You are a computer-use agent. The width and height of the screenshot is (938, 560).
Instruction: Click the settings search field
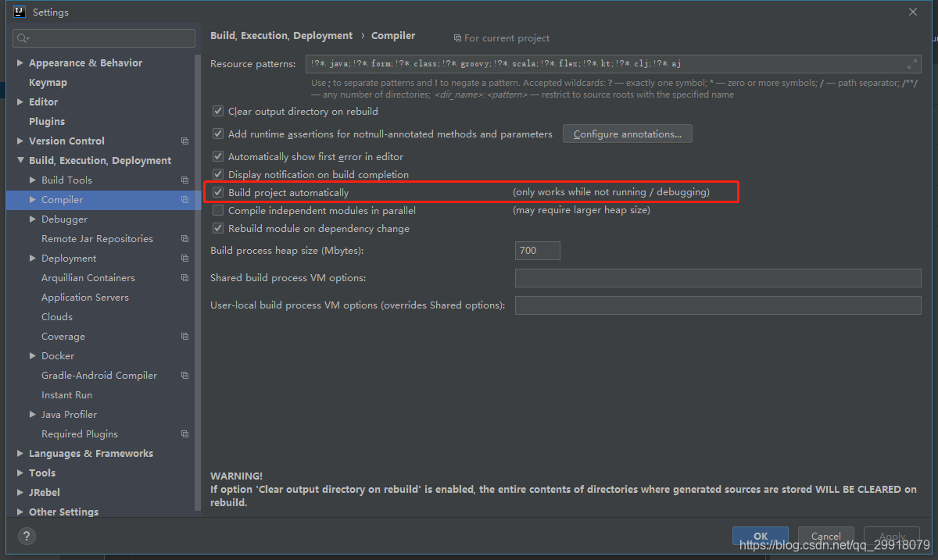pyautogui.click(x=103, y=37)
